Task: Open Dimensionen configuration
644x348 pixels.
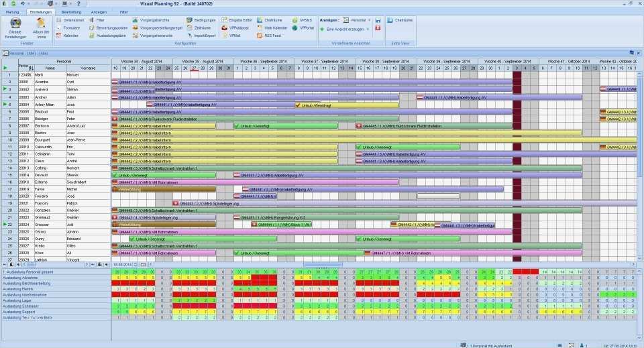Action: (70, 20)
